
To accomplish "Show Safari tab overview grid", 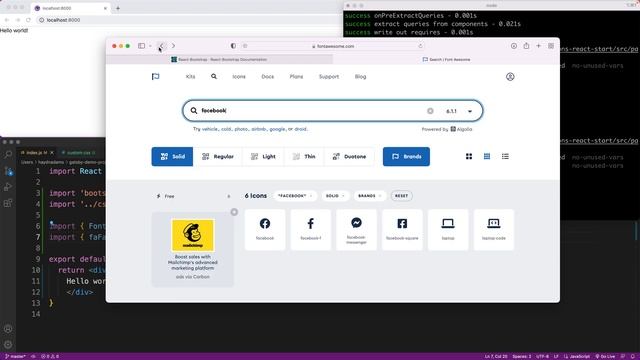I will coord(551,46).
